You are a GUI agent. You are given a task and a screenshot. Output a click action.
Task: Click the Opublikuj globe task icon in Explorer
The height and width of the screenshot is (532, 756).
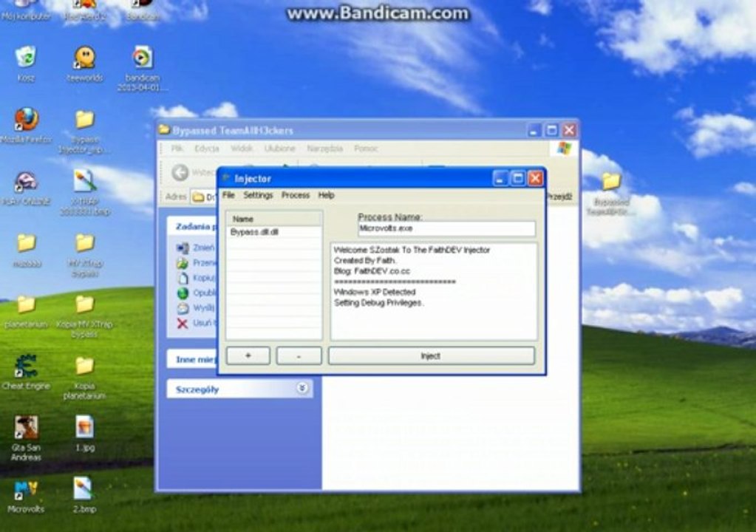[x=183, y=293]
